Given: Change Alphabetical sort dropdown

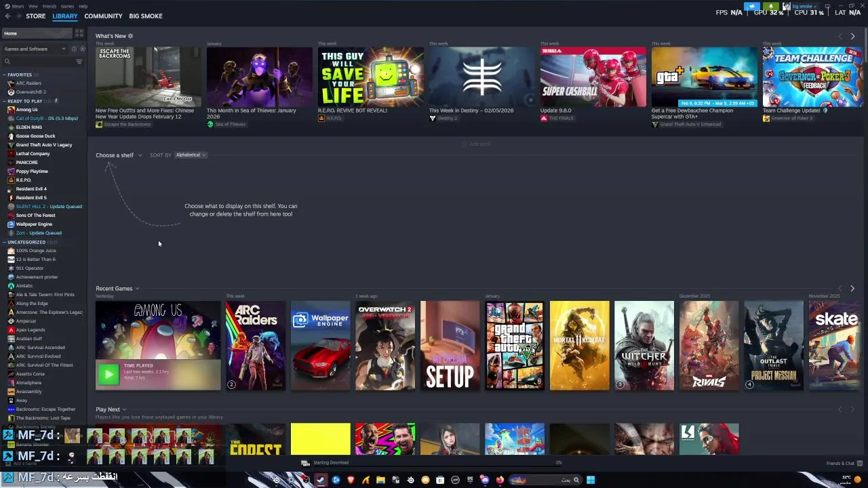Looking at the screenshot, I should [x=191, y=155].
